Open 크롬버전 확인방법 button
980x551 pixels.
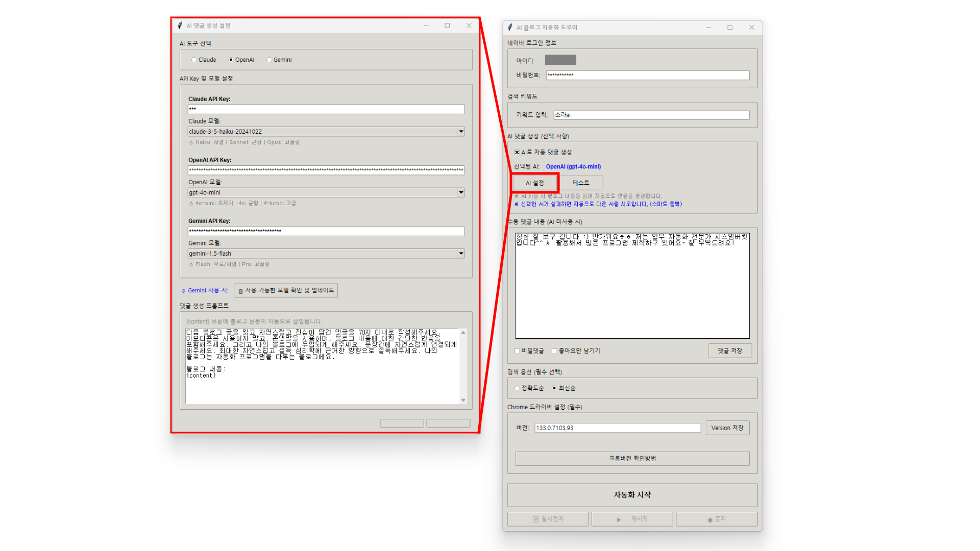[632, 458]
